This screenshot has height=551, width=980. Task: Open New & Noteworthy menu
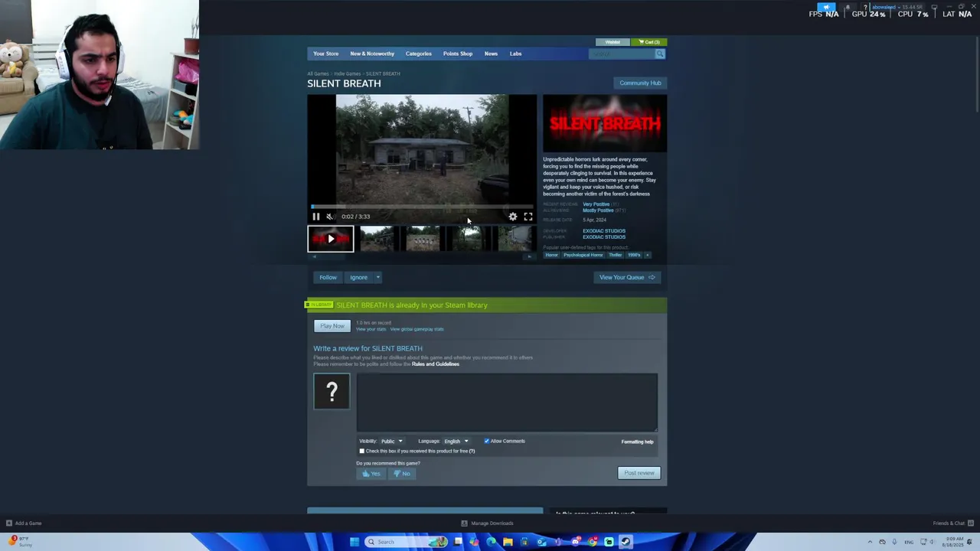372,54
